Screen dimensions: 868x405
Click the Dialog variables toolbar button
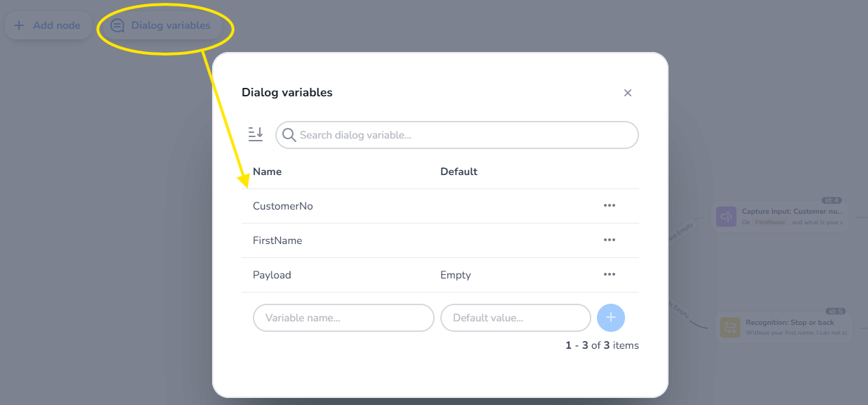click(161, 25)
